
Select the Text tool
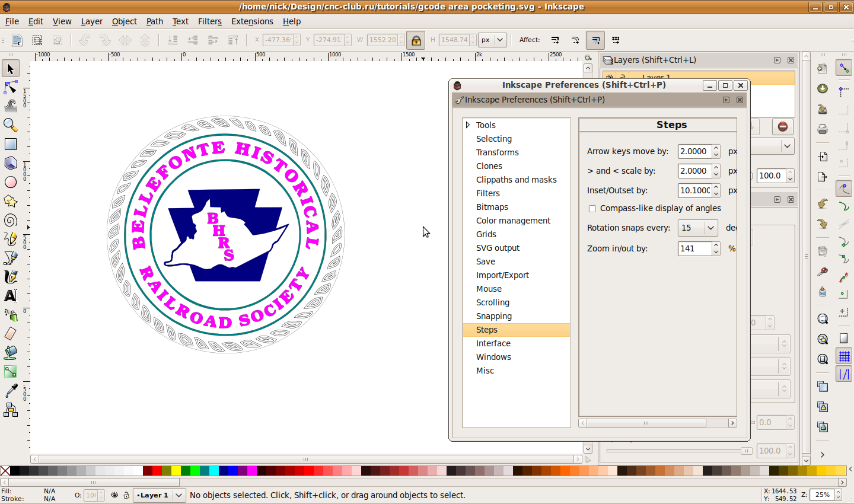click(10, 296)
